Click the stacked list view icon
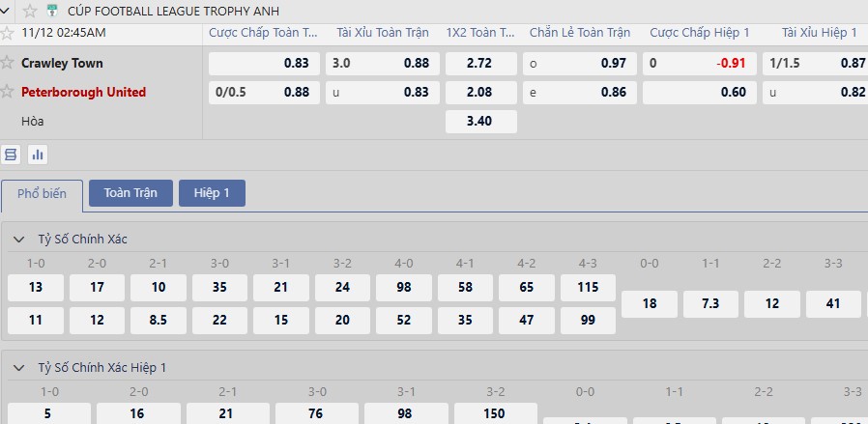The height and width of the screenshot is (424, 868). click(12, 155)
